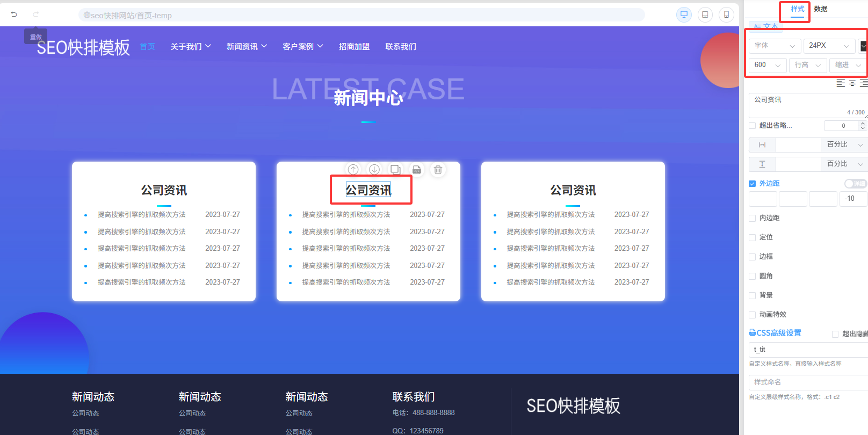
Task: Duplicate the selected element with copy icon
Action: 395,170
